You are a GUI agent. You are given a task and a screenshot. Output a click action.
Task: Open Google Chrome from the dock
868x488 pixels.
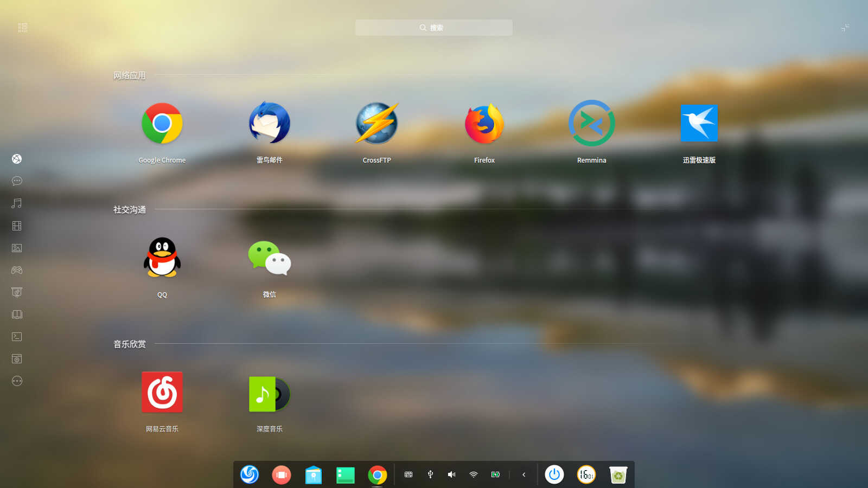[378, 474]
